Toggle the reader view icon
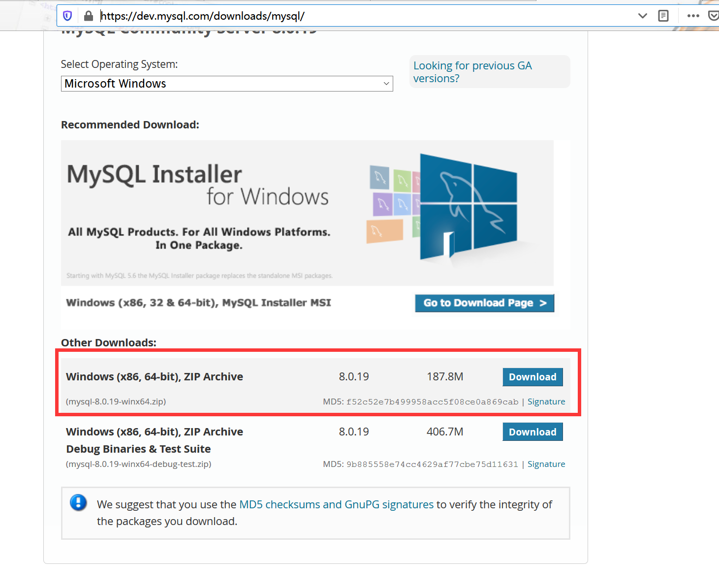Screen dimensions: 719x588 click(663, 16)
